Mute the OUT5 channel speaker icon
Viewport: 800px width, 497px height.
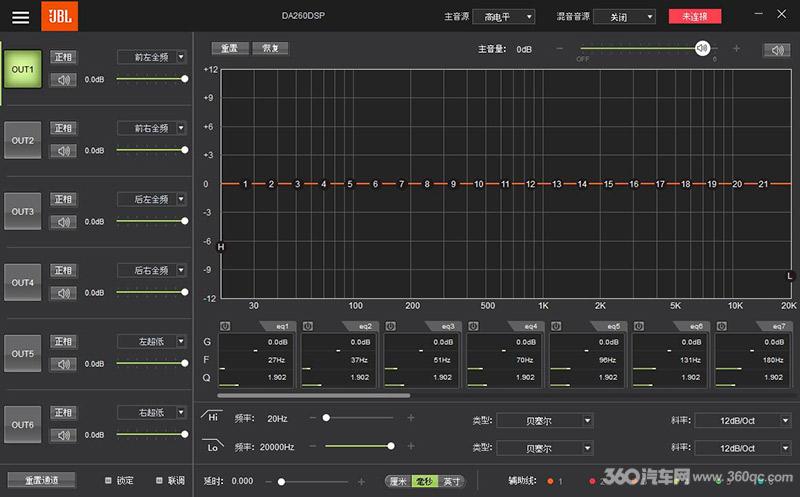point(63,364)
